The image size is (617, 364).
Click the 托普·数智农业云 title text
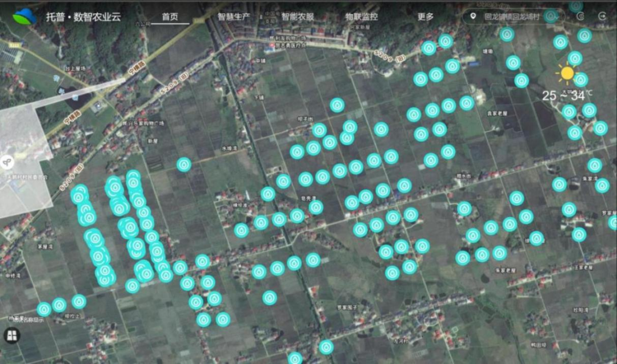click(83, 17)
